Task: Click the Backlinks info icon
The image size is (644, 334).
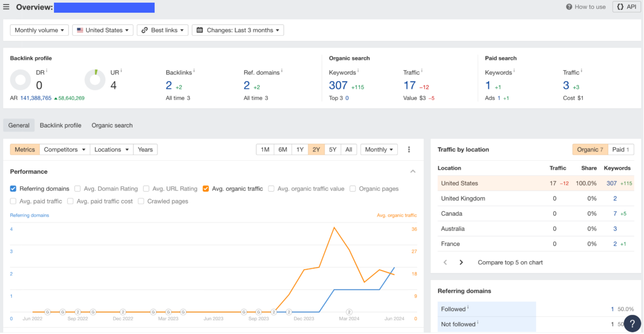Action: (194, 71)
